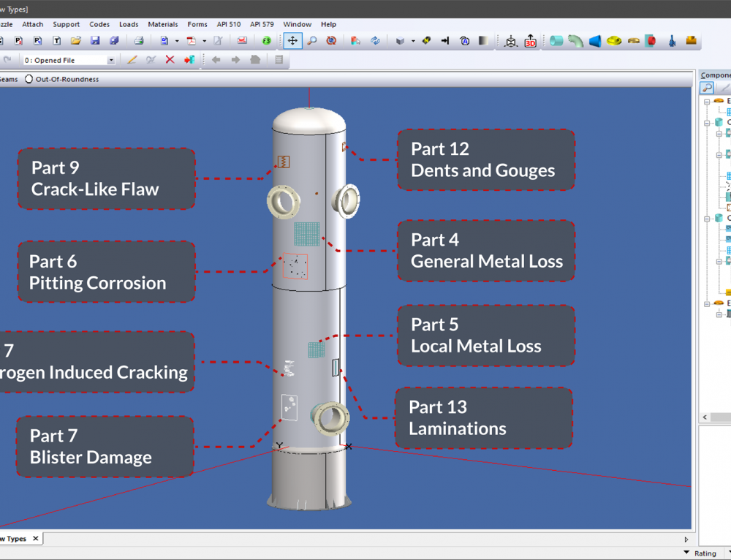Screen dimensions: 731x560
Task: Add a conical section component
Action: pos(596,41)
